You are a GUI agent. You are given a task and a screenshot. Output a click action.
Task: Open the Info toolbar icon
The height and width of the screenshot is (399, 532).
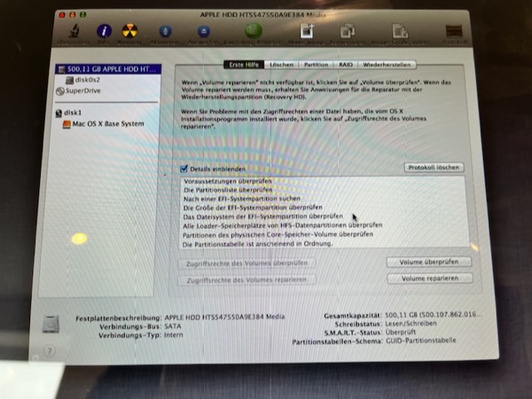click(x=104, y=32)
